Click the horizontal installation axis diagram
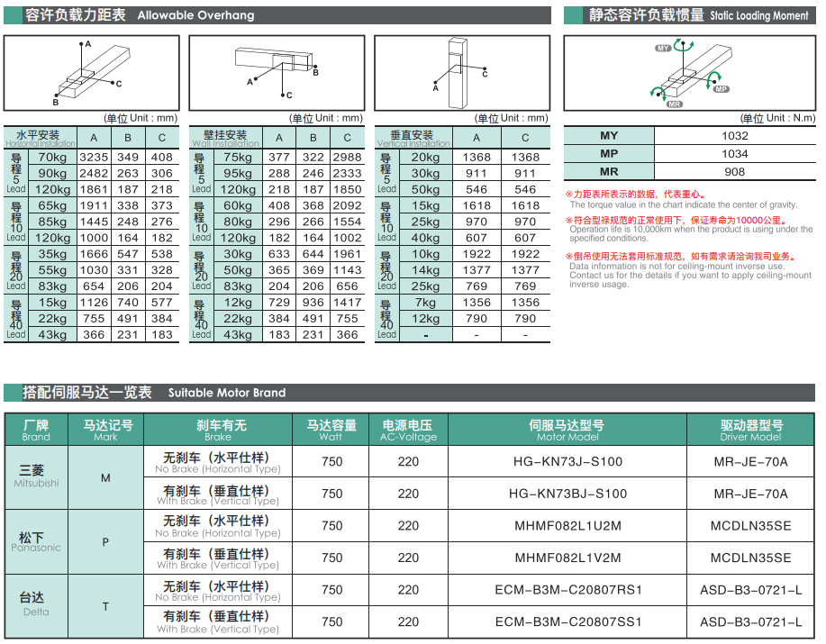Image resolution: width=826 pixels, height=644 pixels. (x=92, y=74)
